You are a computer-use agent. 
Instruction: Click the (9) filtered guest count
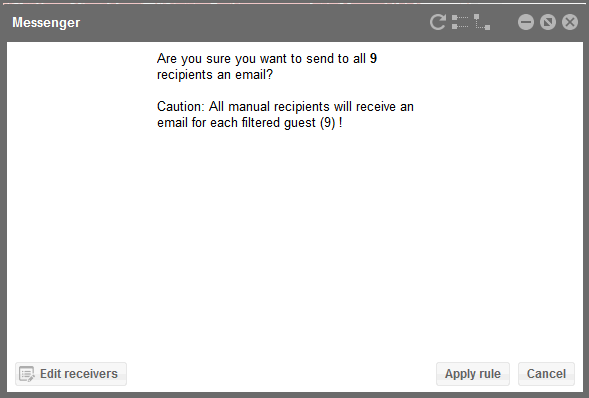click(328, 123)
